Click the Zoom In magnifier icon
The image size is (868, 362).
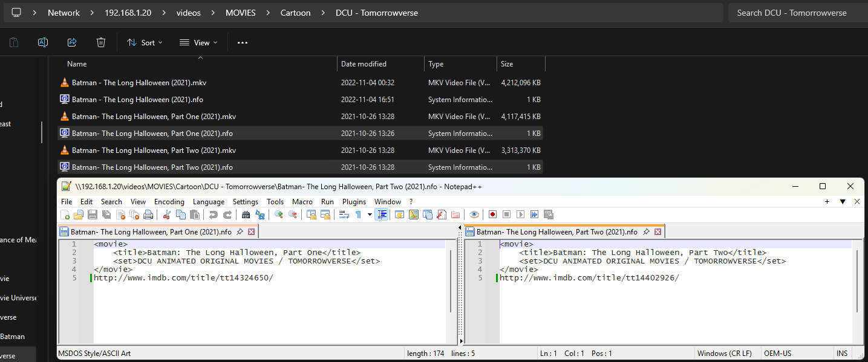click(x=279, y=215)
